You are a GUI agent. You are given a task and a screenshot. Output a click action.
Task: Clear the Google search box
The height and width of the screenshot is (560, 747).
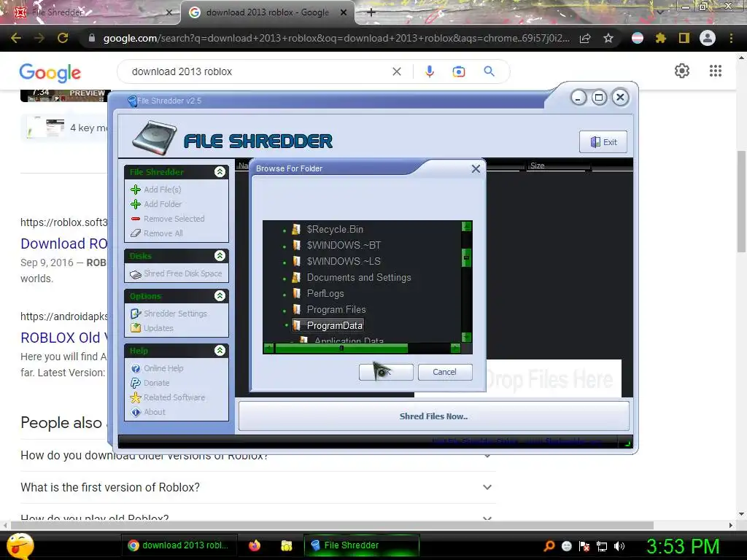pyautogui.click(x=396, y=72)
